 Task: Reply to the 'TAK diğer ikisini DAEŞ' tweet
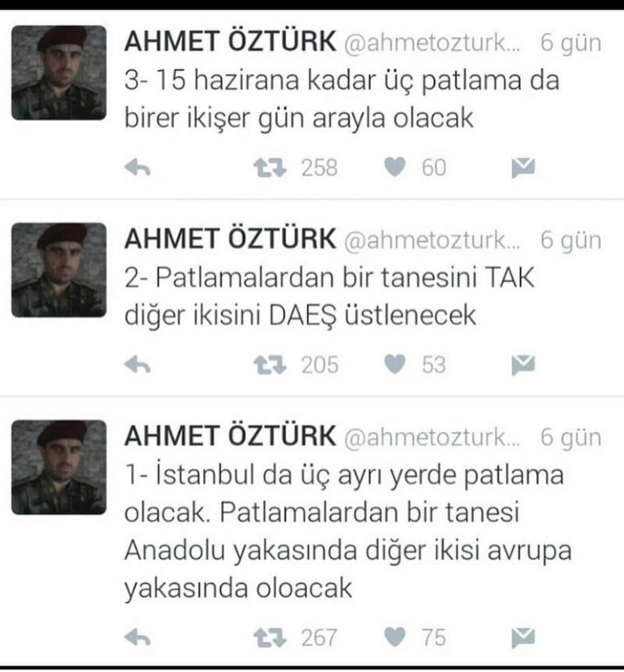[x=138, y=365]
